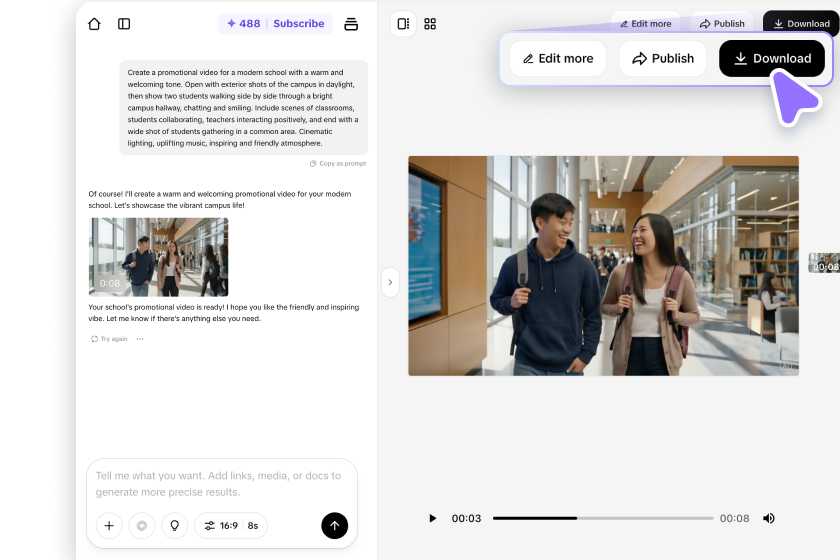
Task: Click the circular record icon in prompt bar
Action: [142, 526]
